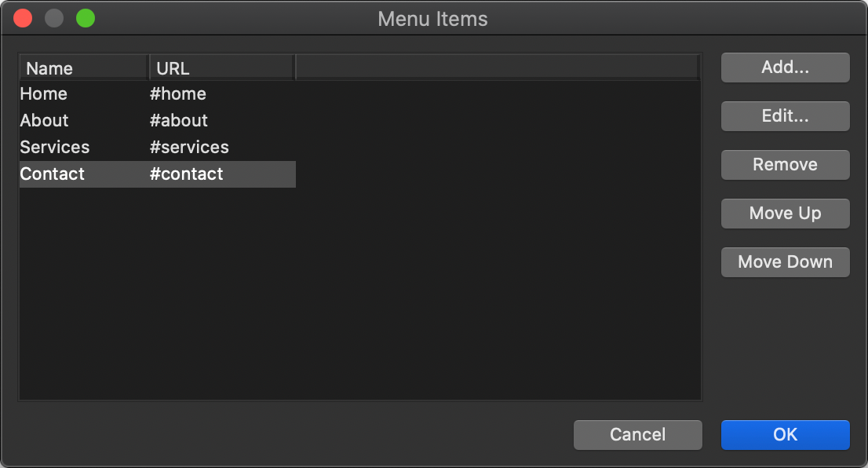Select the Contact menu item row

coord(53,174)
